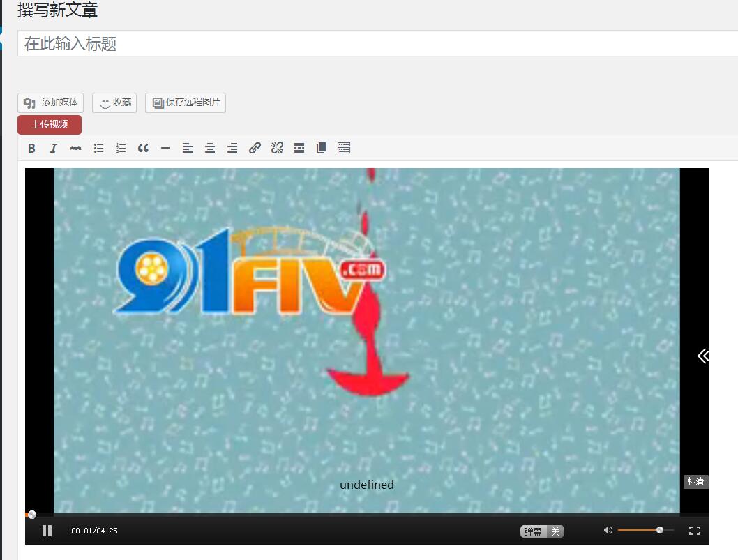The image size is (738, 560).
Task: Adjust the video volume slider
Action: coord(645,530)
